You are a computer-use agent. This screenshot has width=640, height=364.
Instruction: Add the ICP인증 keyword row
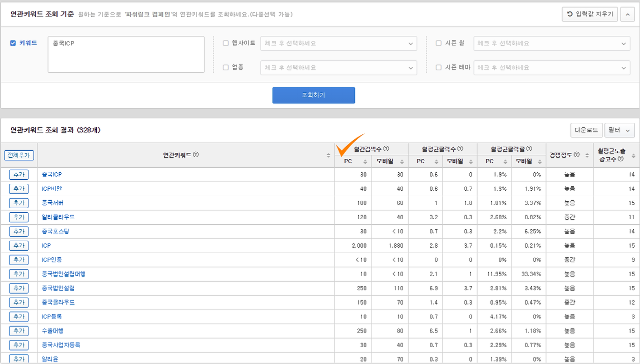pos(18,260)
